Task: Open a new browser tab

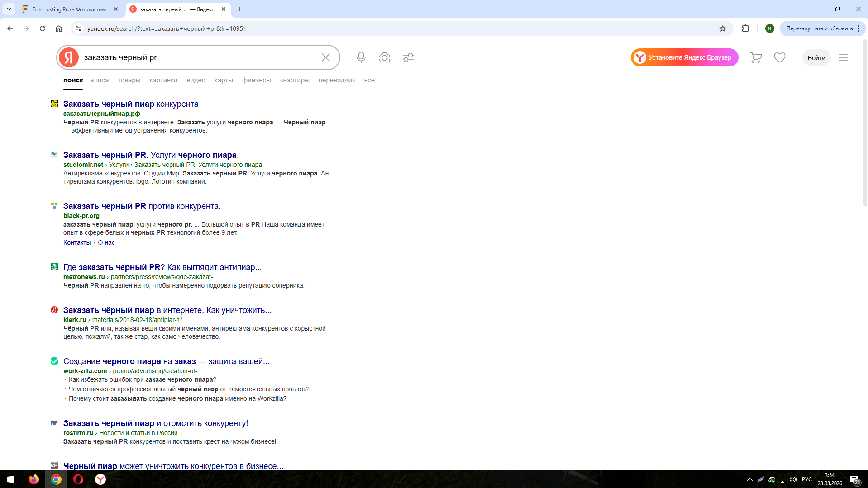Action: pyautogui.click(x=240, y=9)
